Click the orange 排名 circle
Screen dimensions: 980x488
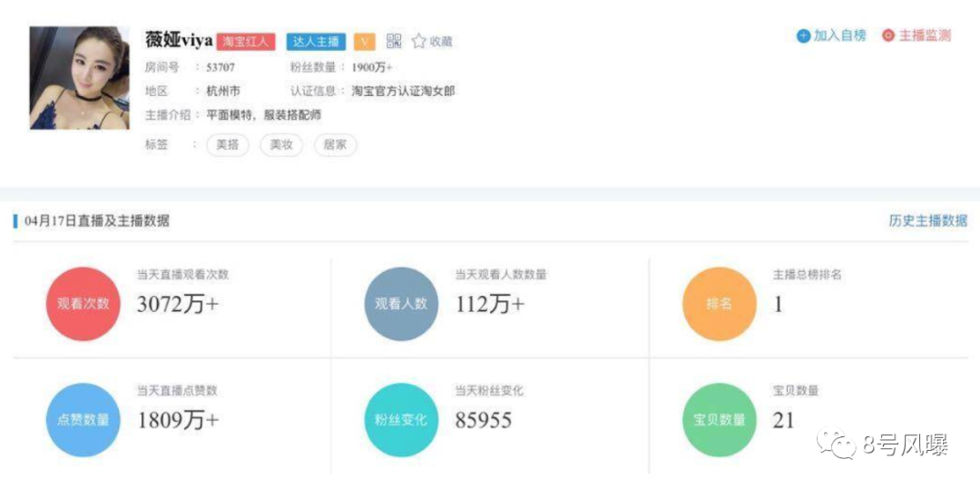[720, 304]
